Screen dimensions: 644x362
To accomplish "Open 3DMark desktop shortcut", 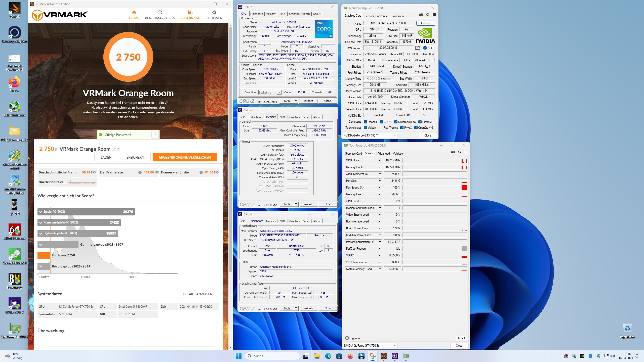I will pos(14,10).
